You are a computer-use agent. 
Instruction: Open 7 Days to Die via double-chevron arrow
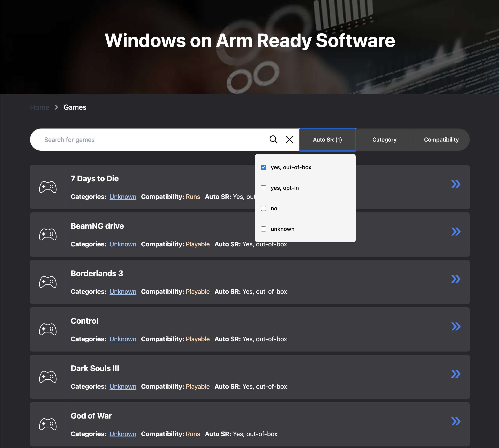pos(456,184)
